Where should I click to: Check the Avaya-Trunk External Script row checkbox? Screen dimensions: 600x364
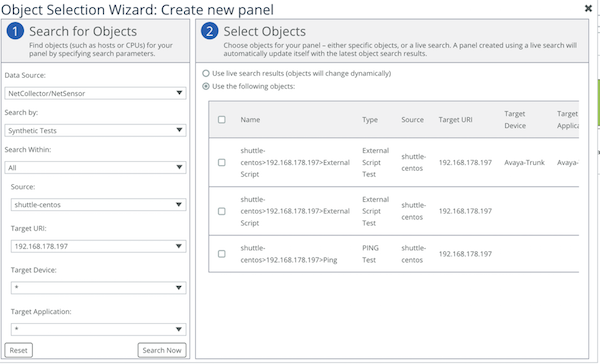(222, 162)
